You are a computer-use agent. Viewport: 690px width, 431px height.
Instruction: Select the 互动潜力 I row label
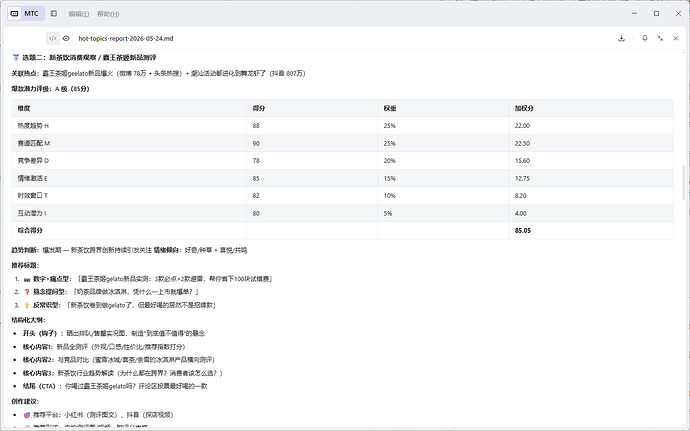tap(32, 213)
